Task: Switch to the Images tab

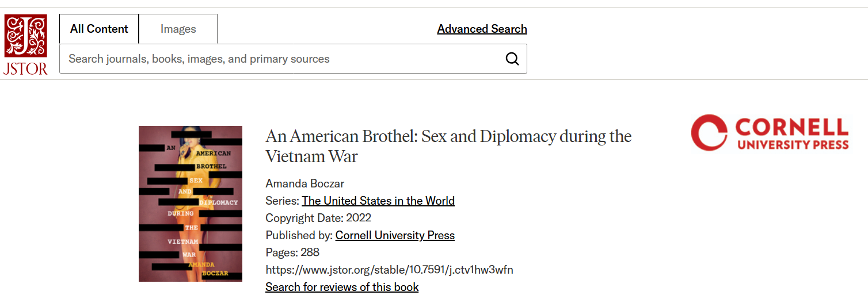Action: 178,29
